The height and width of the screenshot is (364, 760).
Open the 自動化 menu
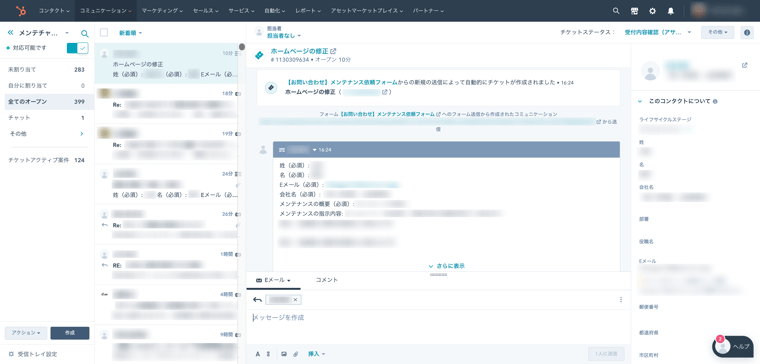(275, 11)
